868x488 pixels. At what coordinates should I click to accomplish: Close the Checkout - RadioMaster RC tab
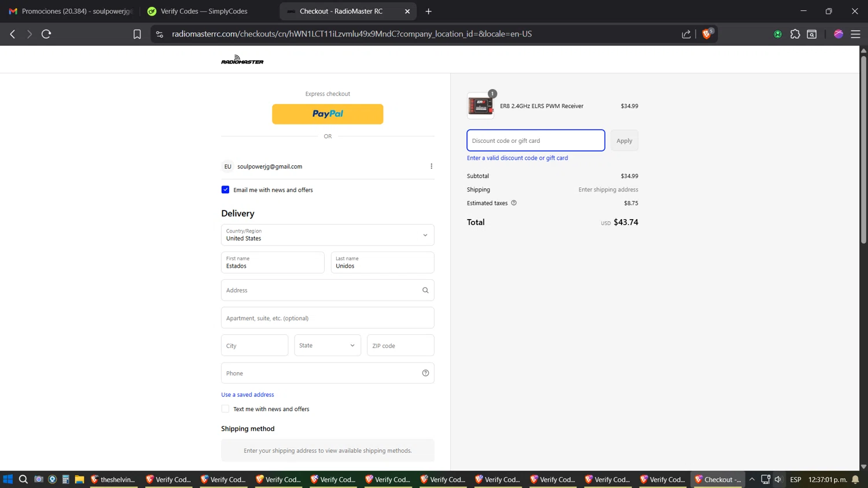[407, 11]
